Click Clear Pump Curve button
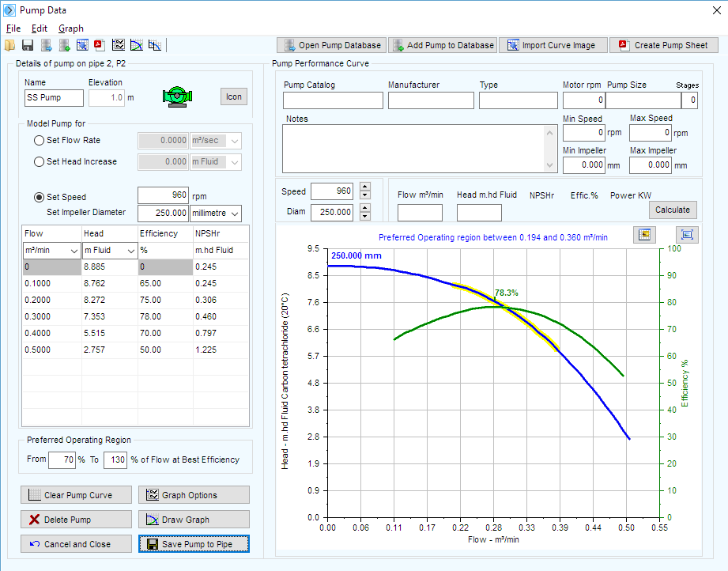Viewport: 728px width, 571px height. 76,495
